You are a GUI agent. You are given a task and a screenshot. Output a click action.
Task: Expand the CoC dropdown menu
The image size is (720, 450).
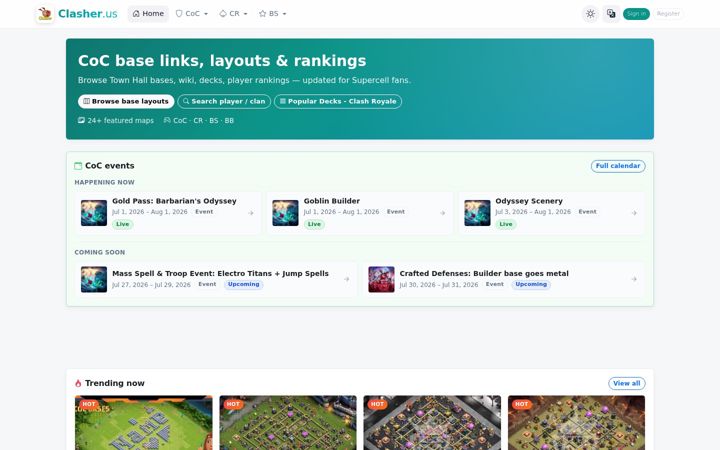192,14
